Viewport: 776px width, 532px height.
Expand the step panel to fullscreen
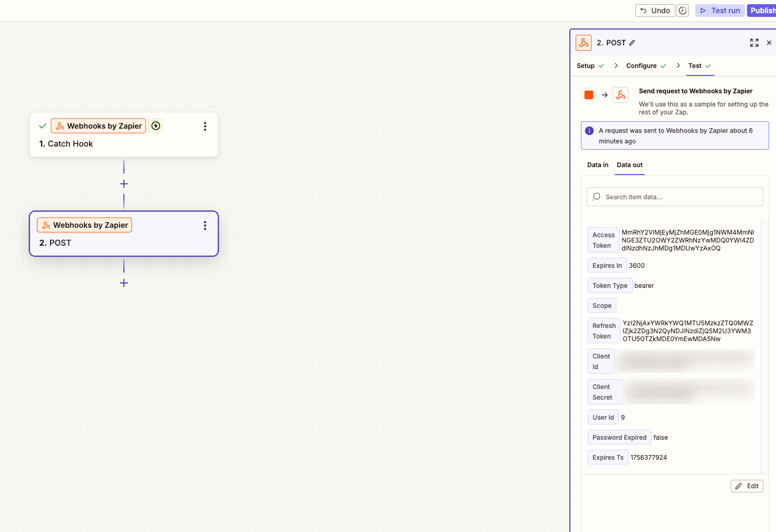coord(754,43)
